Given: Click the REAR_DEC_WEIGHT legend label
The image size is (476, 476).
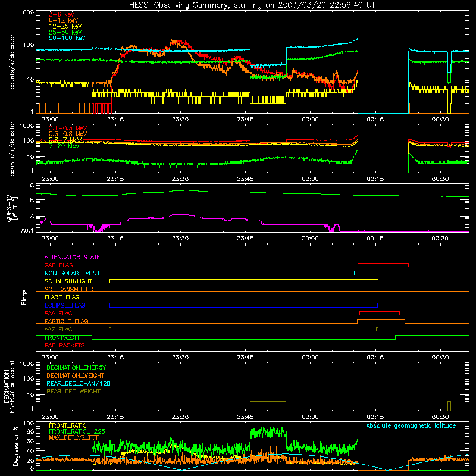Looking at the screenshot, I should tap(73, 392).
